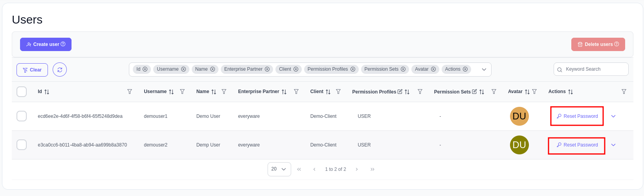This screenshot has width=644, height=196.
Task: Expand actions chevron for demouser2 row
Action: point(613,145)
